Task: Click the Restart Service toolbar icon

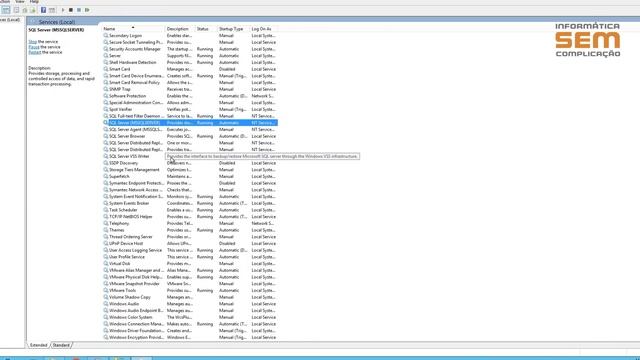Action: [87, 10]
